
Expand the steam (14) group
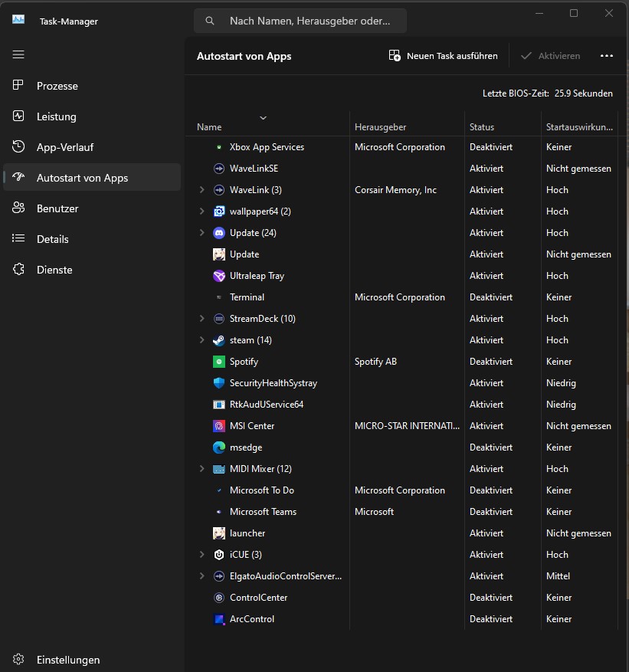tap(201, 340)
